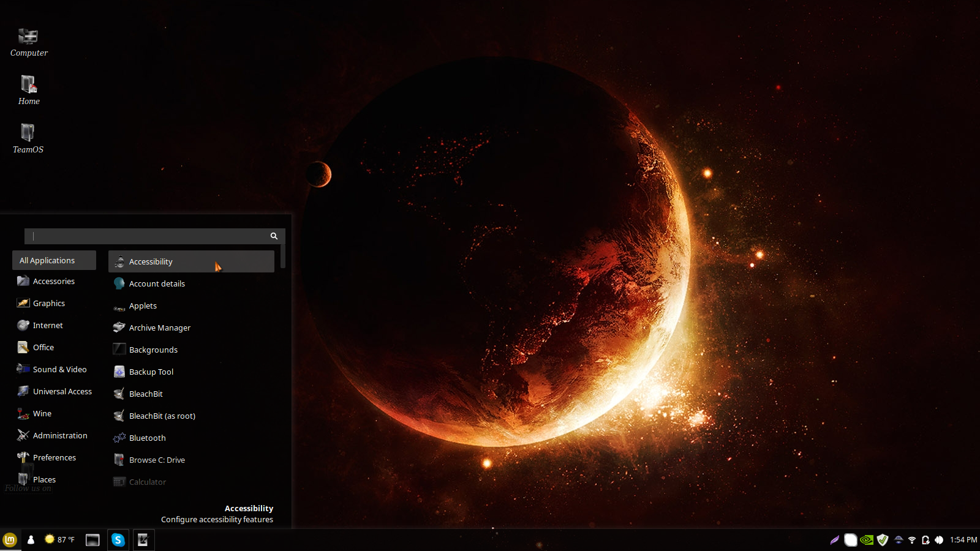The image size is (980, 551).
Task: Launch Backup Tool
Action: pos(191,372)
